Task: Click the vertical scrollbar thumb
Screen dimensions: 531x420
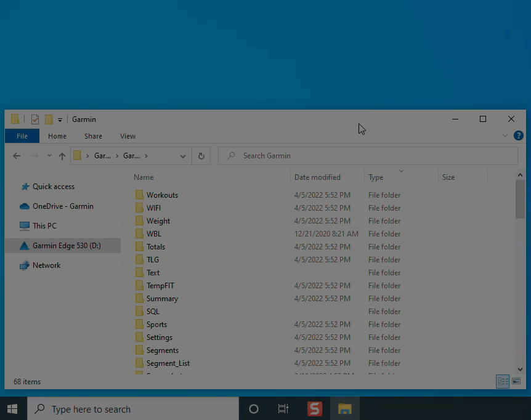Action: [520, 200]
